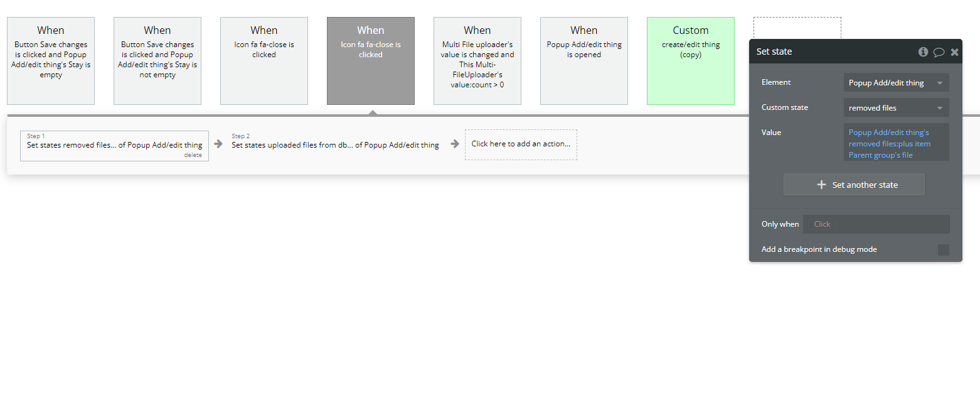Click the arrow between Step 1 and Step 2

(x=218, y=144)
